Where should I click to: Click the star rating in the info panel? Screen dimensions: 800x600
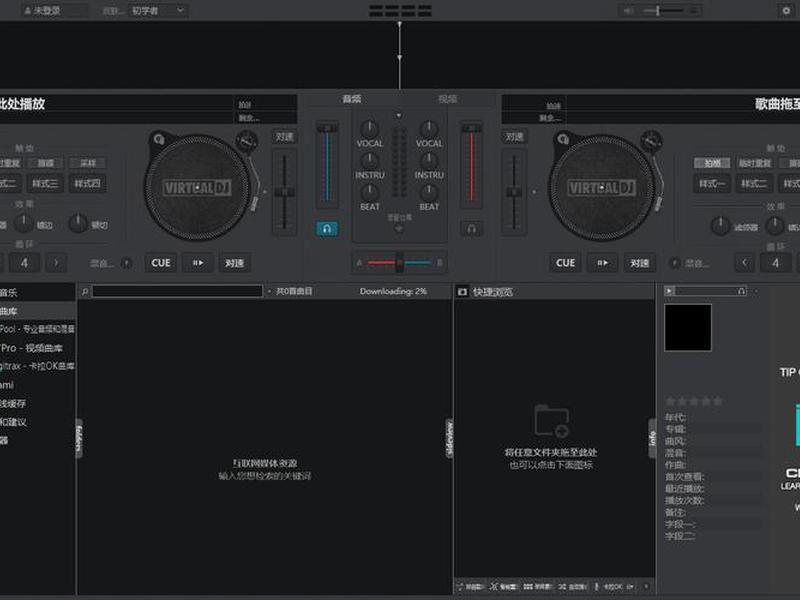(x=694, y=402)
